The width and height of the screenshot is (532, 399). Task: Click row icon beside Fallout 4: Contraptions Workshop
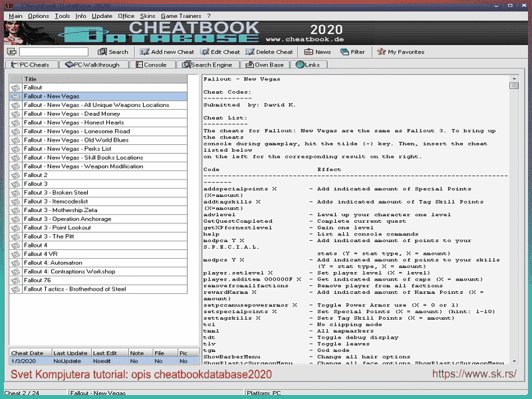(x=15, y=272)
